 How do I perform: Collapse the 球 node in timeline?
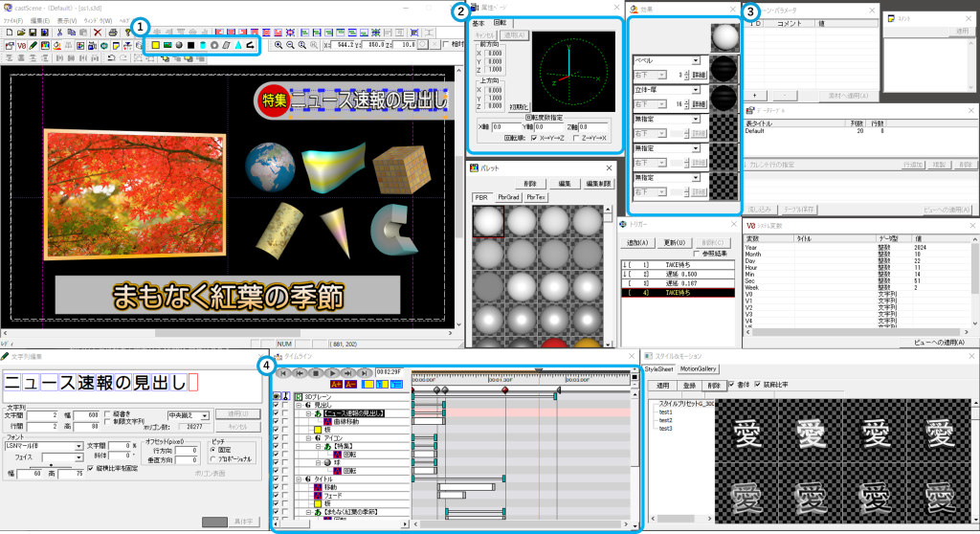(318, 463)
